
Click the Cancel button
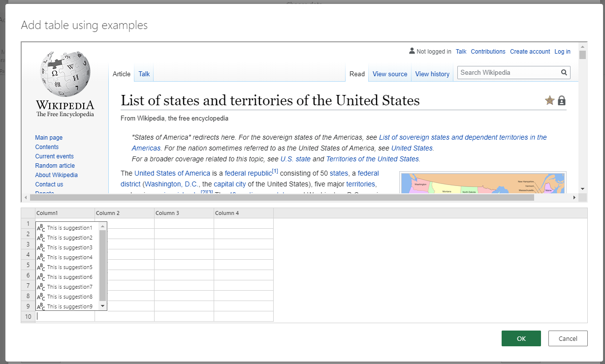click(568, 338)
